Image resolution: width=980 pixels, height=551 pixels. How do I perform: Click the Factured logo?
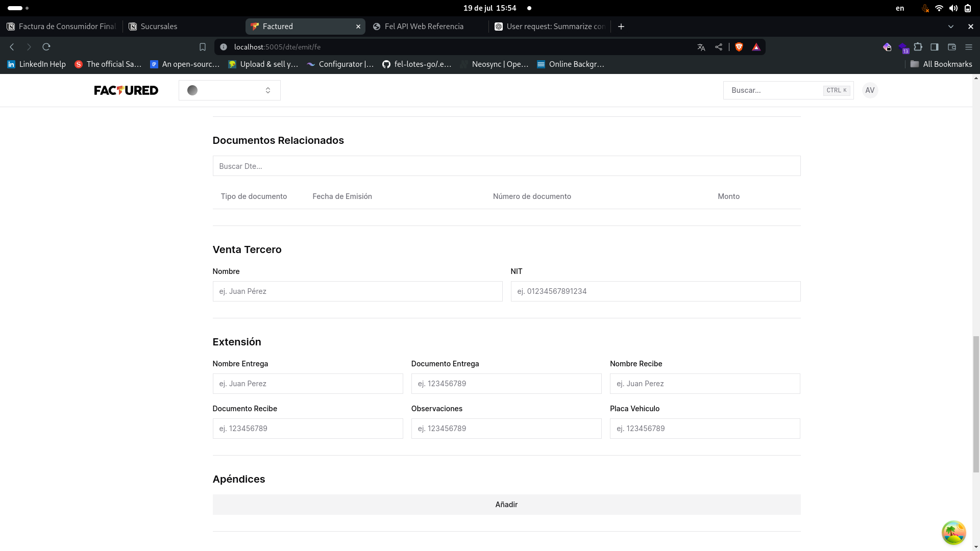tap(126, 90)
